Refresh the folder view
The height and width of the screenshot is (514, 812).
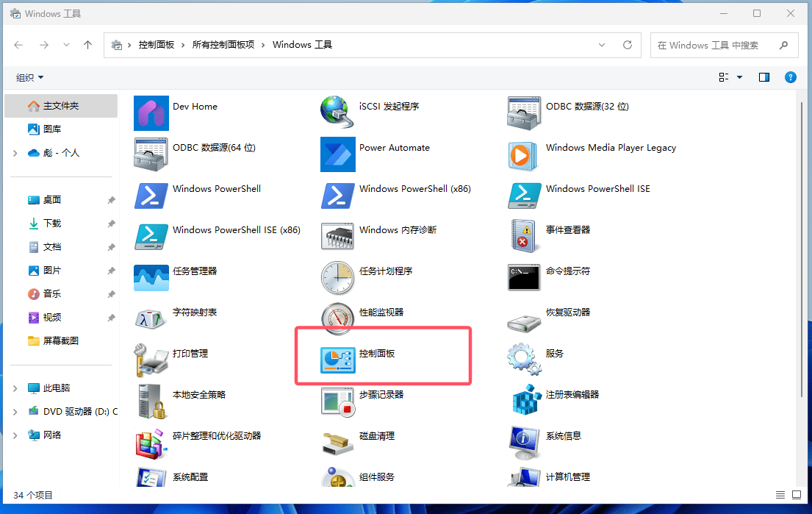[x=628, y=45]
